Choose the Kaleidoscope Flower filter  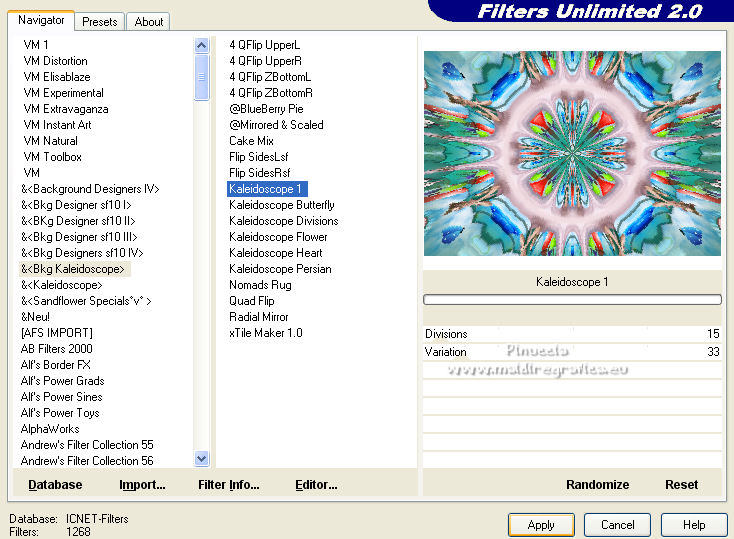coord(278,237)
